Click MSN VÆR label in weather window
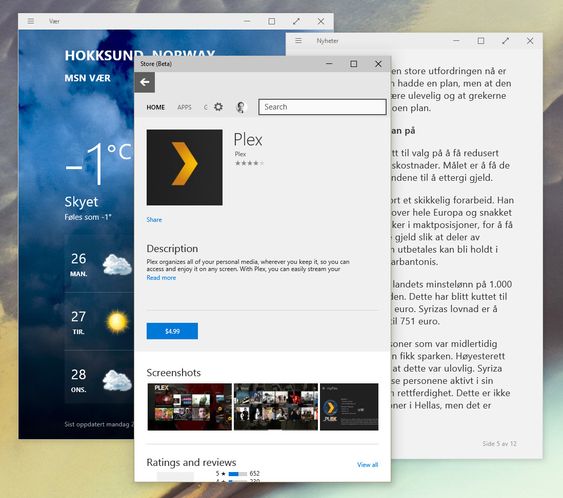Viewport: 563px width, 498px height. click(x=88, y=78)
